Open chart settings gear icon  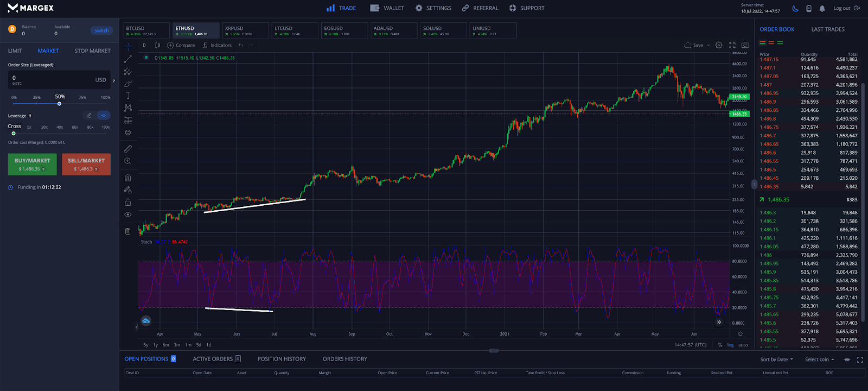[719, 45]
